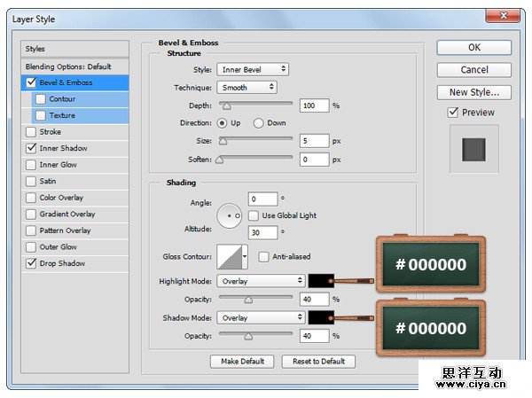
Task: Expand the Technique dropdown set to Smooth
Action: (x=246, y=88)
